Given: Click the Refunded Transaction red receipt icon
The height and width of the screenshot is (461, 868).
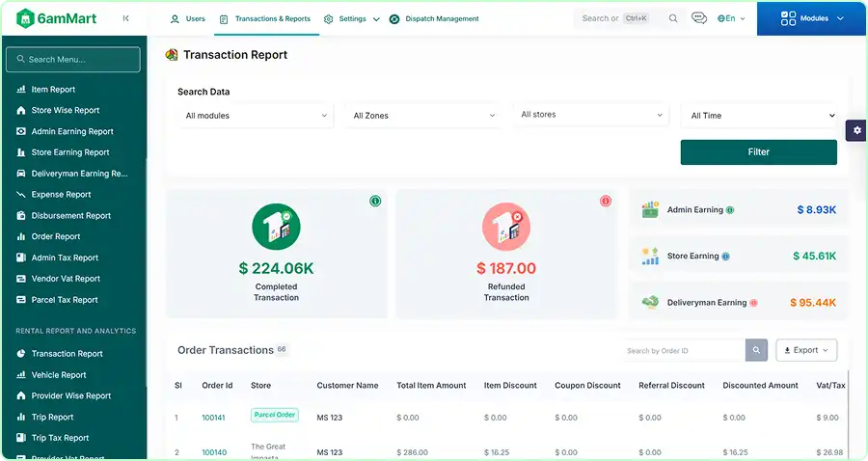Looking at the screenshot, I should (506, 227).
